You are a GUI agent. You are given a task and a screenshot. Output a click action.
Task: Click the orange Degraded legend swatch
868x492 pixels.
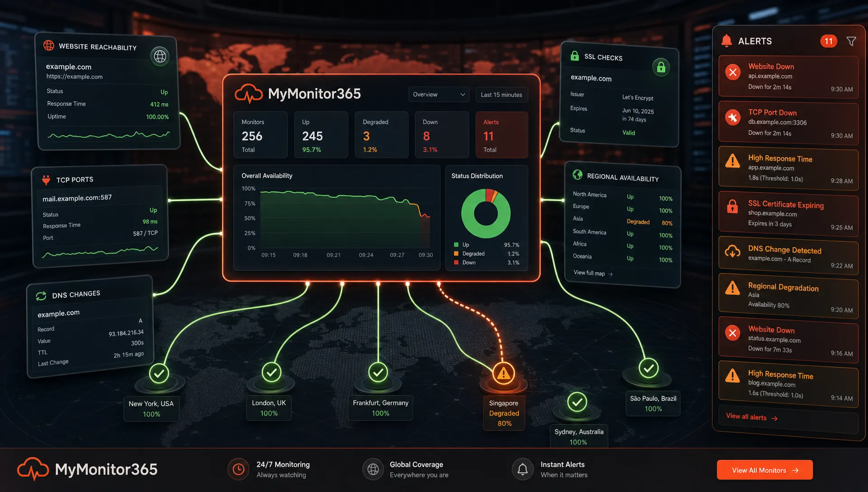click(x=456, y=254)
